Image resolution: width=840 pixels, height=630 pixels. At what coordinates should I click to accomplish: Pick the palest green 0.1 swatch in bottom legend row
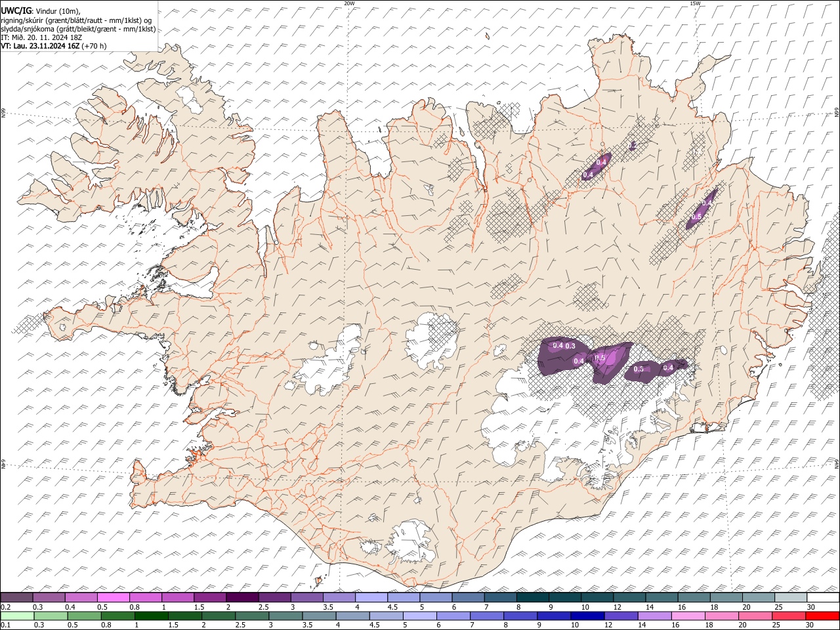pos(17,616)
